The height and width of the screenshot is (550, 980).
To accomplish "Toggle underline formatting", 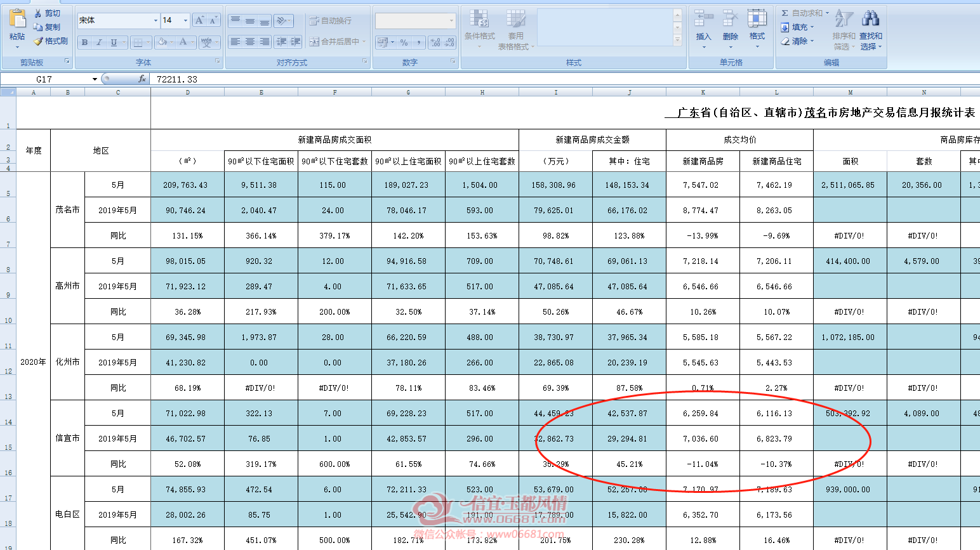I will pos(114,43).
